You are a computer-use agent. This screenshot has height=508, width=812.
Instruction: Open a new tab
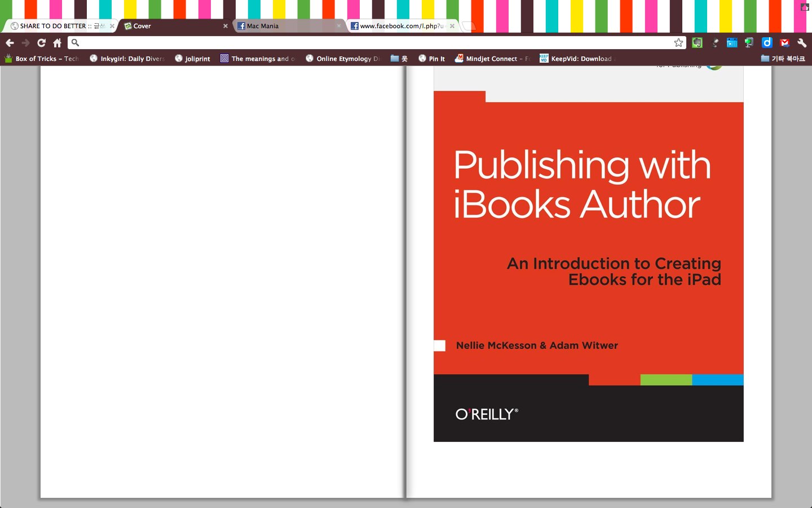tap(469, 26)
